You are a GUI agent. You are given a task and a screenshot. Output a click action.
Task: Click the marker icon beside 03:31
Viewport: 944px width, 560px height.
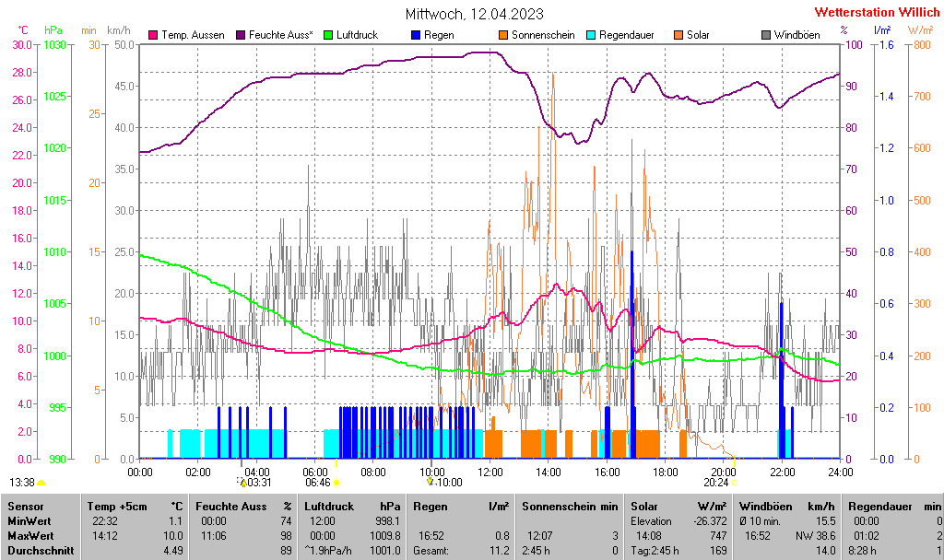click(242, 483)
